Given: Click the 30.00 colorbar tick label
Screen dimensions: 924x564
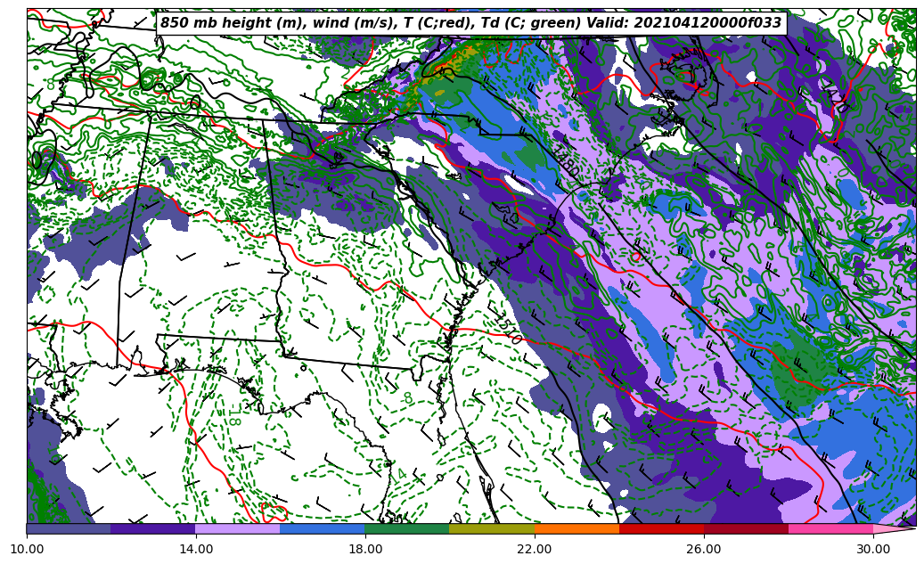Looking at the screenshot, I should (873, 549).
